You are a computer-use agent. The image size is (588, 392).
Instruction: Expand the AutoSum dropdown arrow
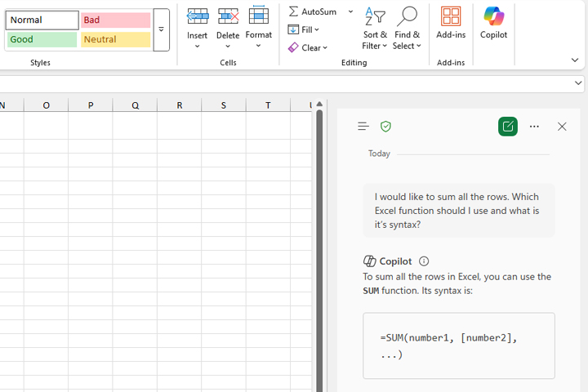click(351, 11)
